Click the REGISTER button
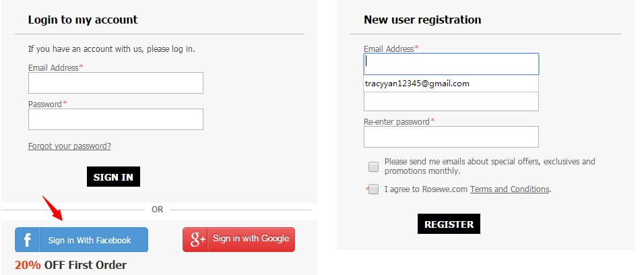644x275 pixels. [x=449, y=224]
